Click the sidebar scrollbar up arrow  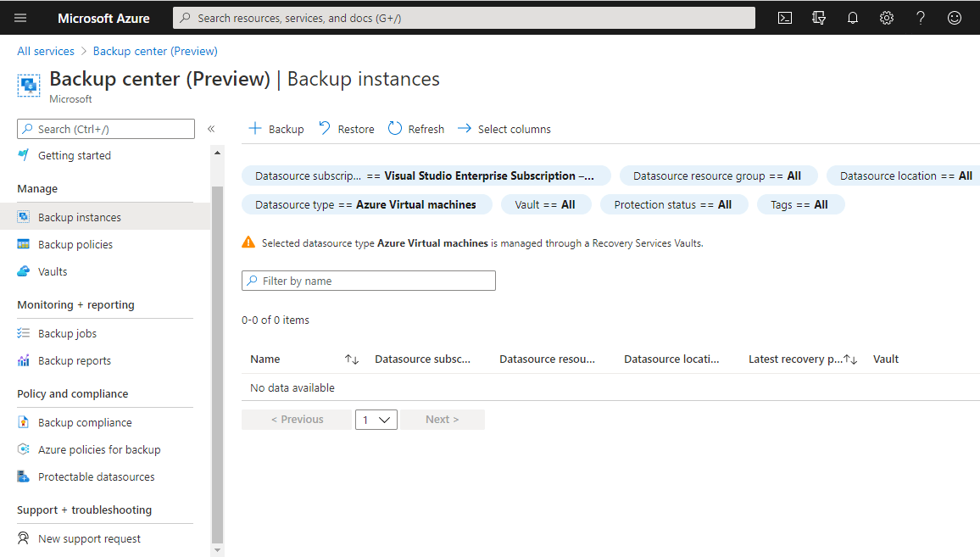pos(218,153)
